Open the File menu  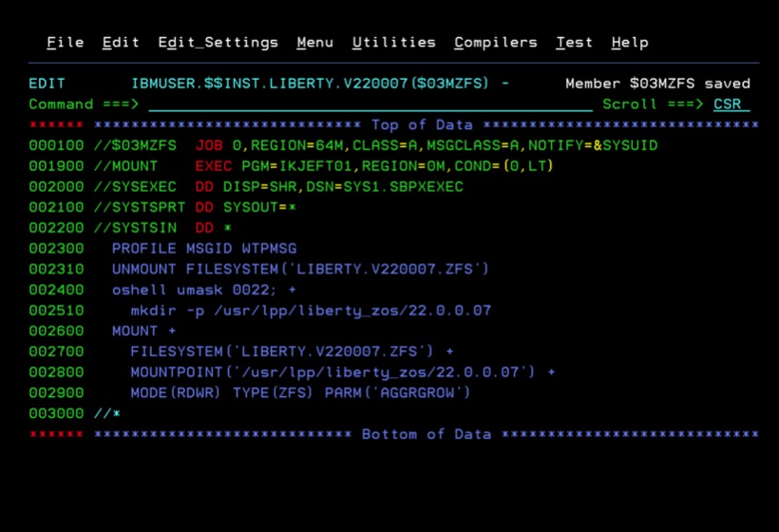click(66, 43)
